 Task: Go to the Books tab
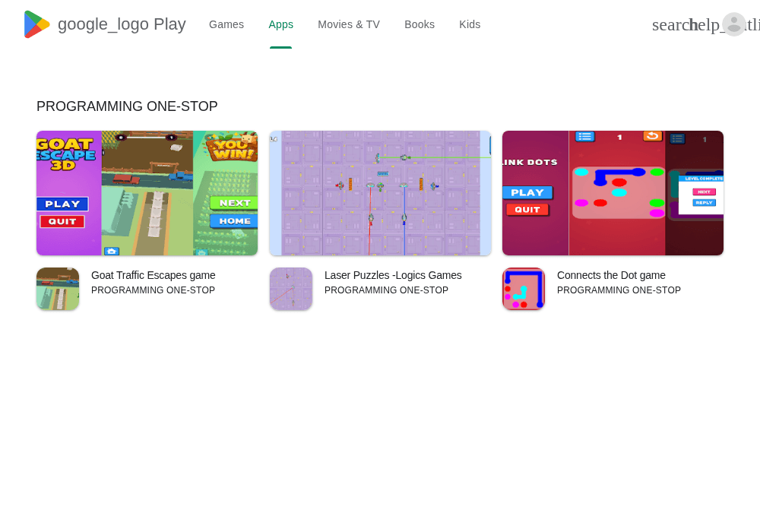click(x=420, y=24)
